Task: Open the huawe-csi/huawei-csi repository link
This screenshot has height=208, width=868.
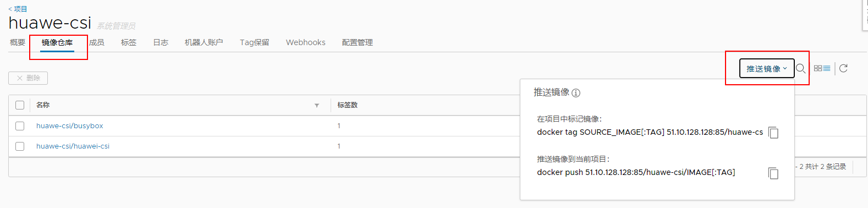Action: point(73,146)
